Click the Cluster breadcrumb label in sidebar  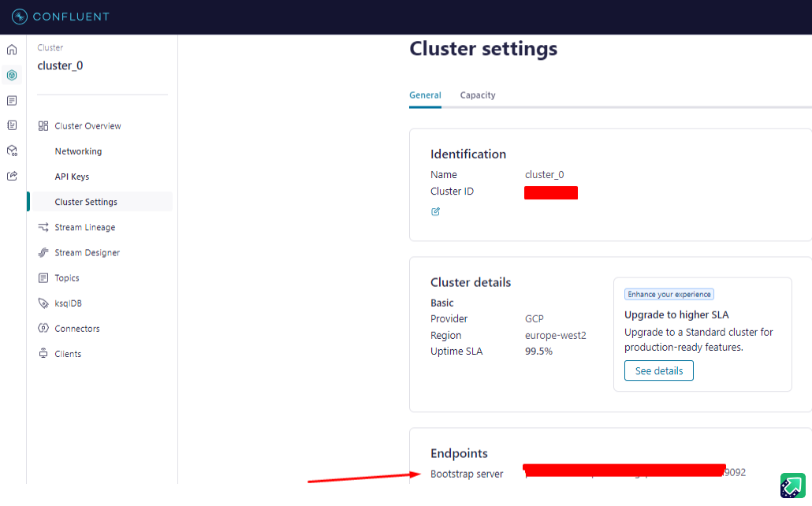click(x=50, y=47)
